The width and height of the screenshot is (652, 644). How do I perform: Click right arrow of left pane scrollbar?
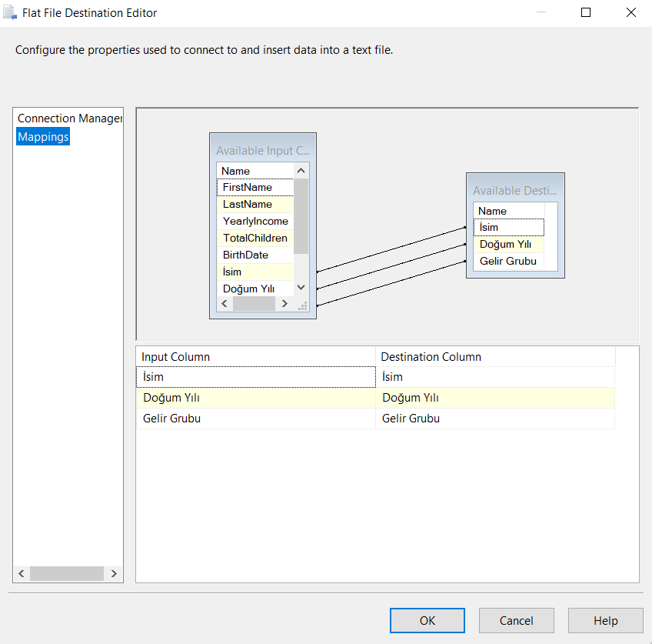[114, 574]
